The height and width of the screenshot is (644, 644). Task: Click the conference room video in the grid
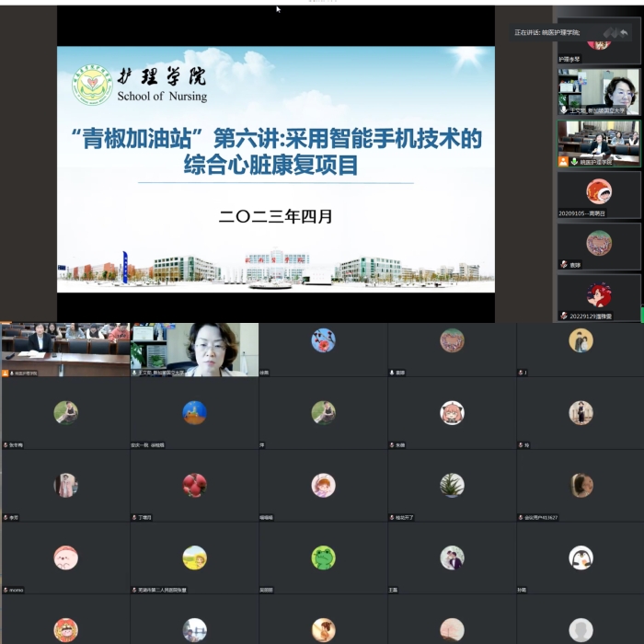tap(65, 349)
